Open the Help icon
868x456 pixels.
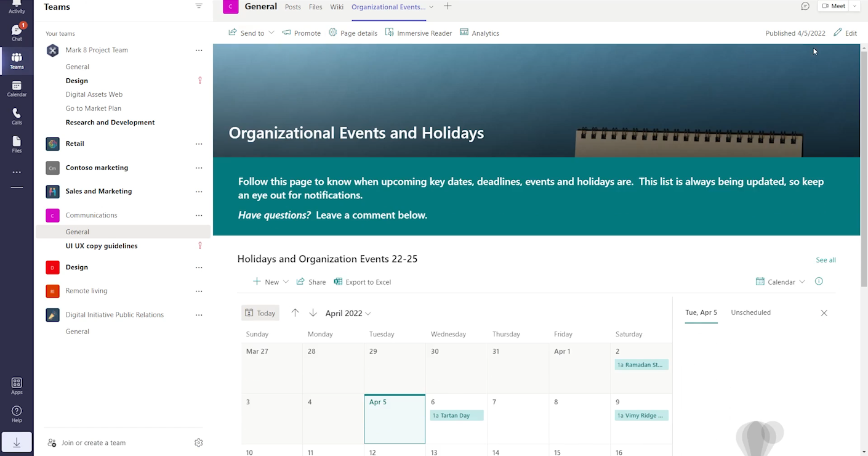17,414
